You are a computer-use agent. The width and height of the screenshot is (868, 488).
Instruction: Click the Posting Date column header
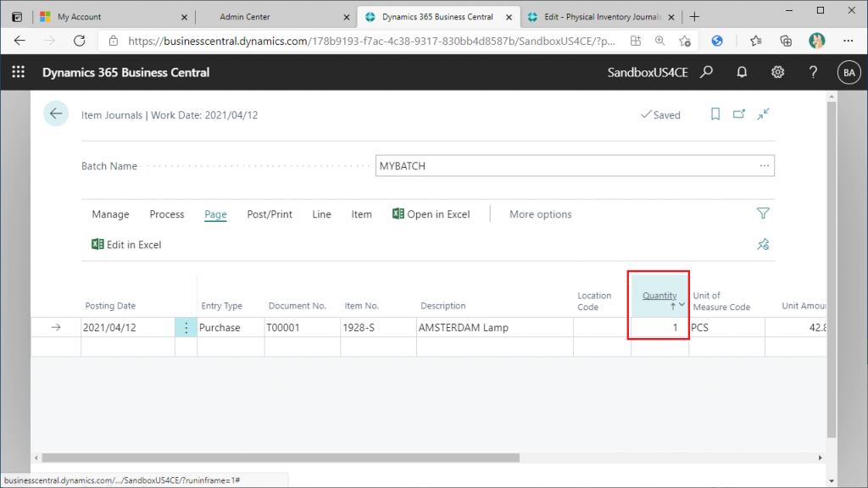click(110, 305)
